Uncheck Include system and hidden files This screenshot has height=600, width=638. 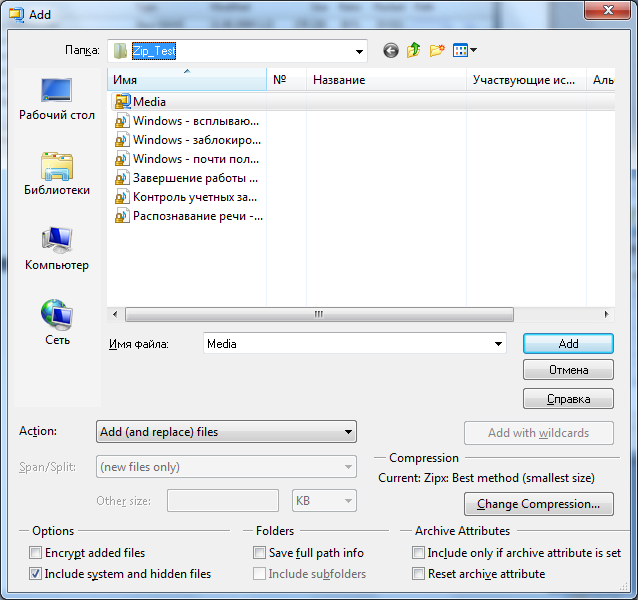pyautogui.click(x=35, y=574)
